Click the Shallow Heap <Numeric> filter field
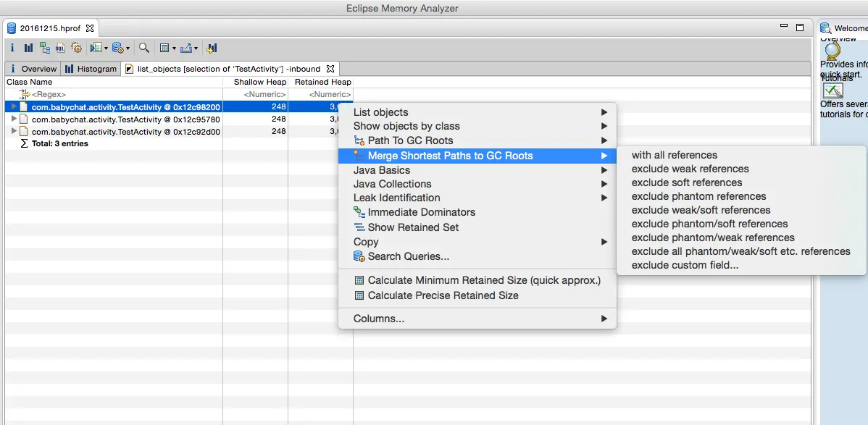 pyautogui.click(x=255, y=95)
